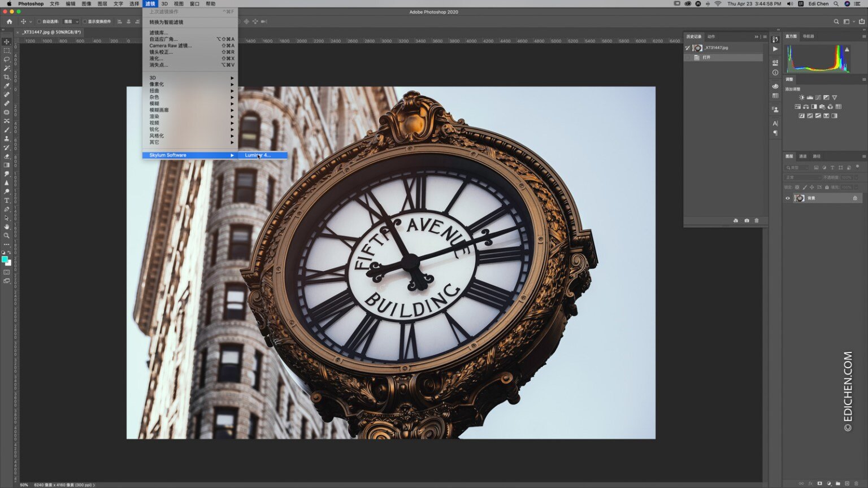
Task: Click the volume icon in menu bar
Action: coord(789,4)
